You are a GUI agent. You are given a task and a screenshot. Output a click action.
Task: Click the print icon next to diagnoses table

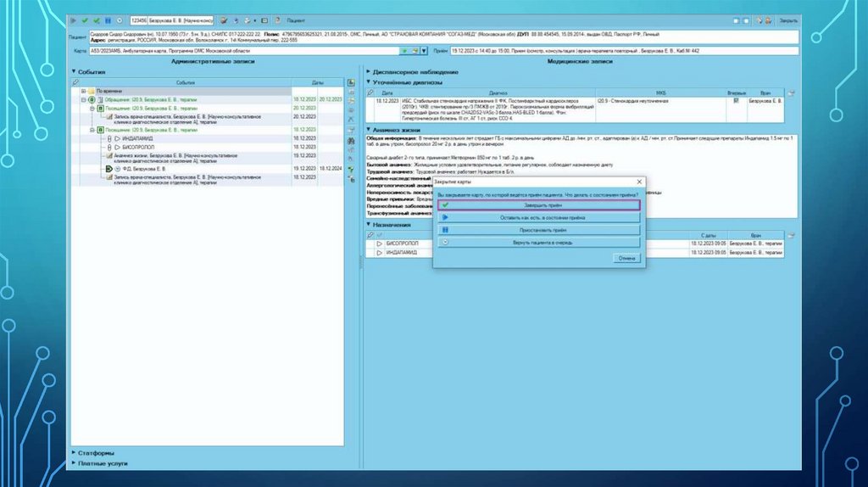(791, 92)
